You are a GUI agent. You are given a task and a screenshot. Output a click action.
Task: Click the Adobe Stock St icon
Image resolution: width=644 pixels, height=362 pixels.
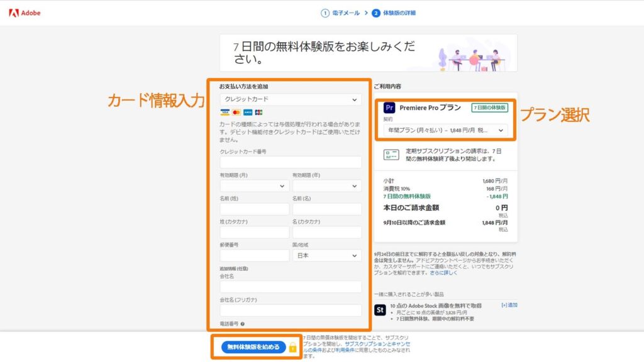[x=380, y=310]
